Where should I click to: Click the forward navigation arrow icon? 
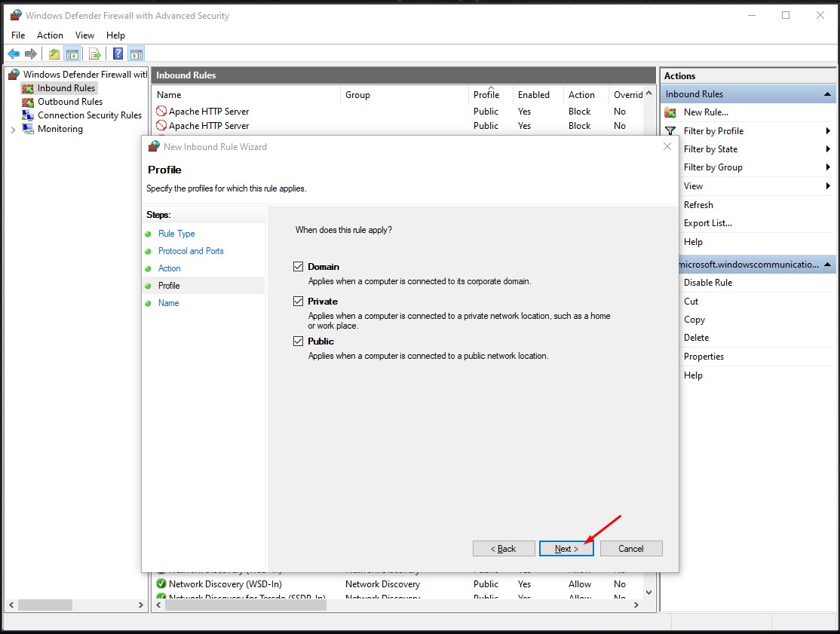pyautogui.click(x=30, y=53)
